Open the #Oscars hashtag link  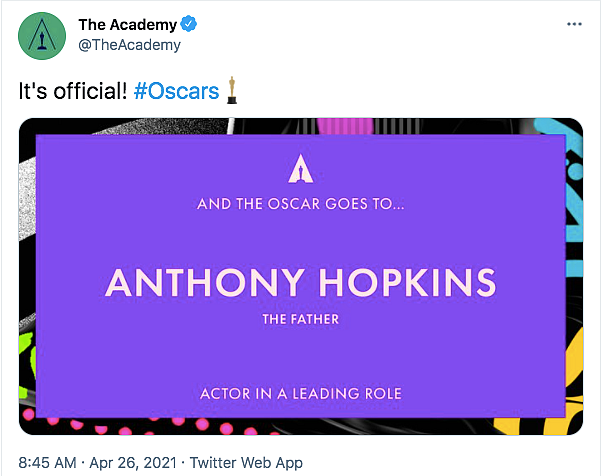coord(176,91)
